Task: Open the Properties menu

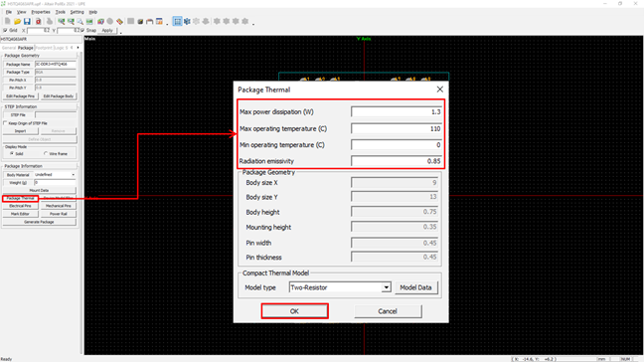Action: coord(41,12)
